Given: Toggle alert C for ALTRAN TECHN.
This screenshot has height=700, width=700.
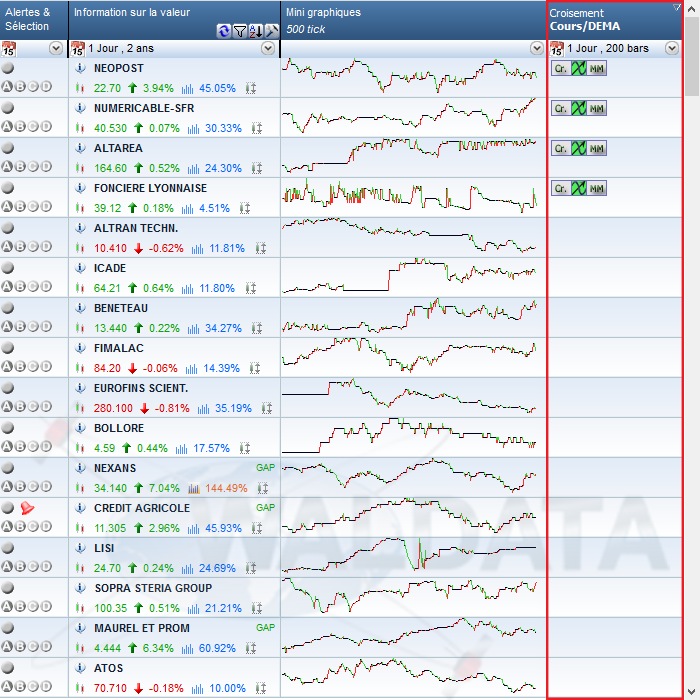Looking at the screenshot, I should (x=33, y=246).
